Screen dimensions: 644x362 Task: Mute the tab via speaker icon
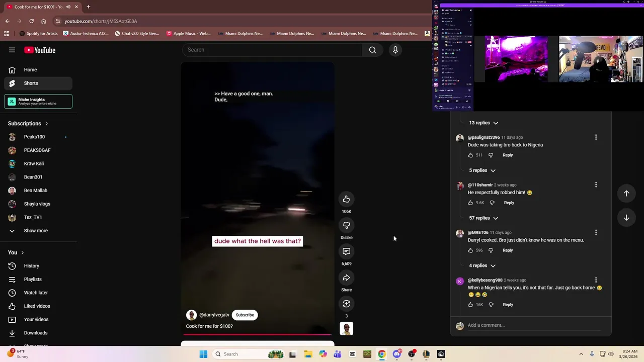click(68, 7)
